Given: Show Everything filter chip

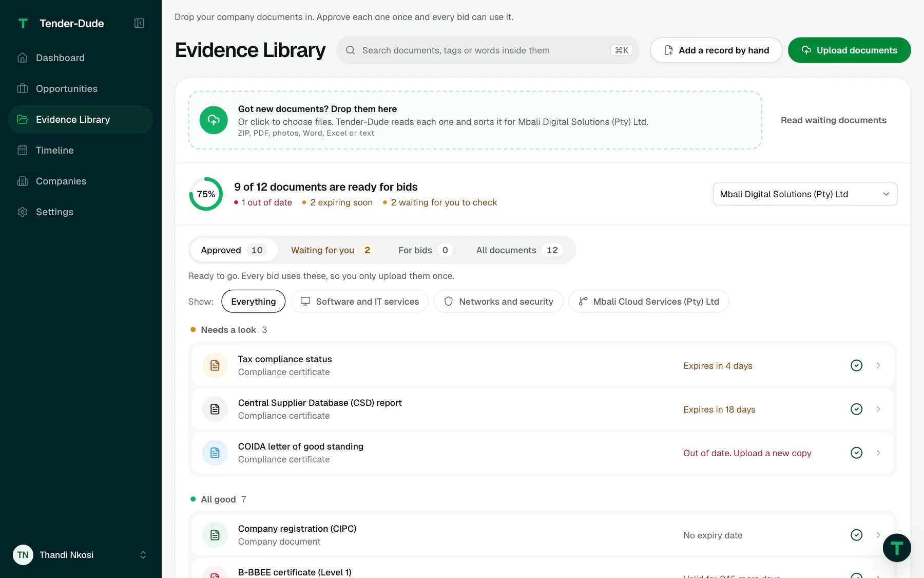Looking at the screenshot, I should coord(254,302).
